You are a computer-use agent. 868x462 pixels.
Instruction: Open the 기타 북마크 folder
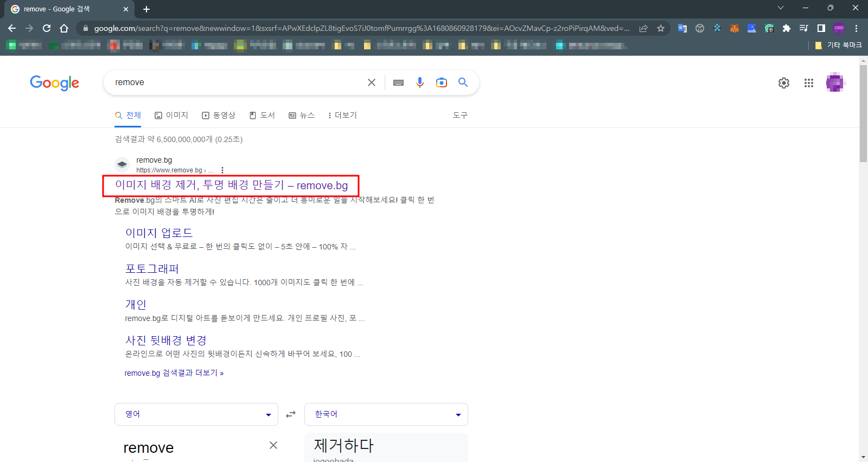click(839, 45)
